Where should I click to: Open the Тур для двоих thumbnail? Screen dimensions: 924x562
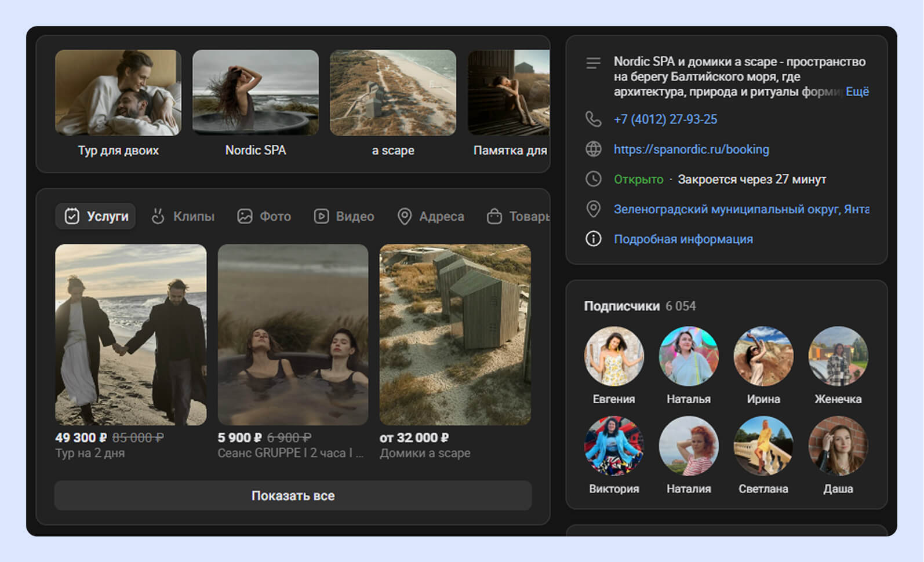pos(118,93)
